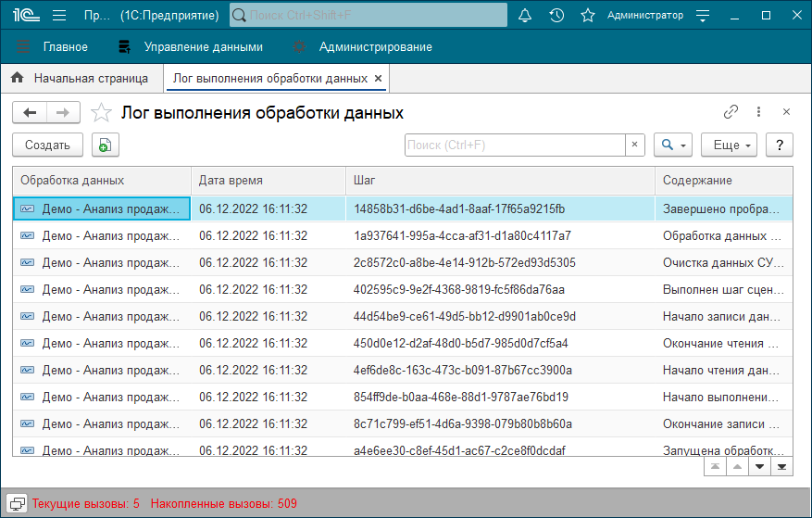Sort by the Дата время column header

[269, 181]
